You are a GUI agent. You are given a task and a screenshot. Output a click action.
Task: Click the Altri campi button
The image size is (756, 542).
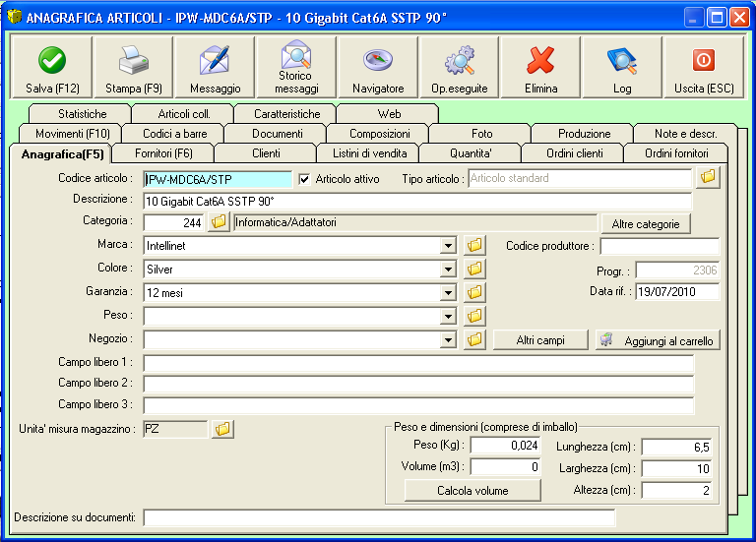(540, 340)
